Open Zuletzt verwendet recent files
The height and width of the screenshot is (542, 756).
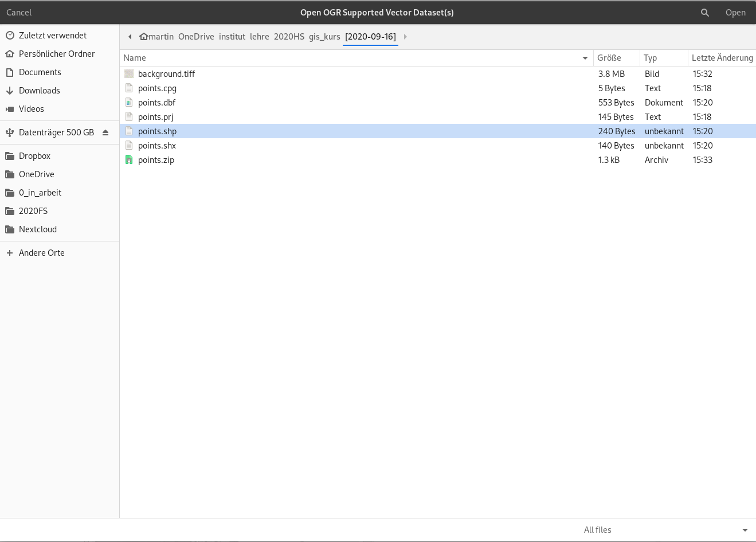pyautogui.click(x=52, y=36)
